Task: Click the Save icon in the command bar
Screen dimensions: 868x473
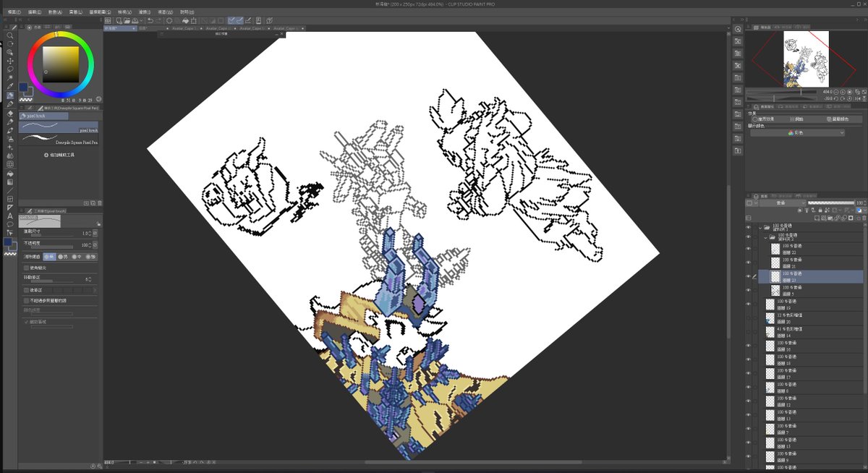Action: 135,20
